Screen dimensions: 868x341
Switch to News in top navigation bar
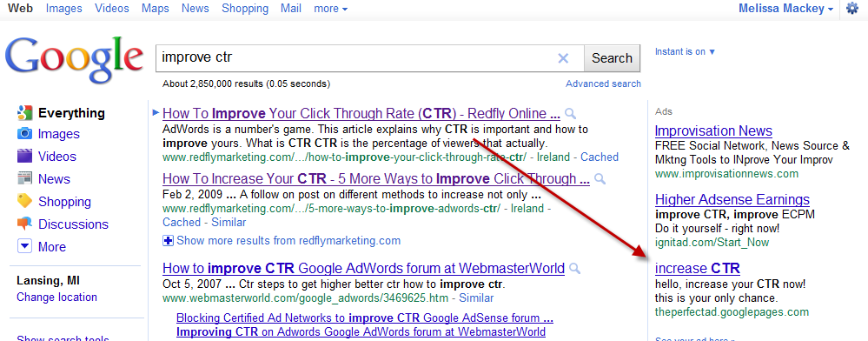[x=195, y=9]
